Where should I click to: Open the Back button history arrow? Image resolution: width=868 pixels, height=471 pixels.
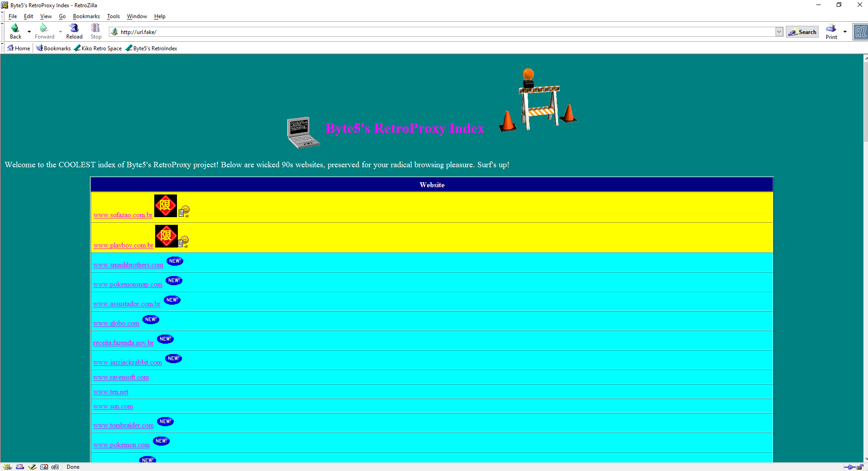(x=29, y=32)
